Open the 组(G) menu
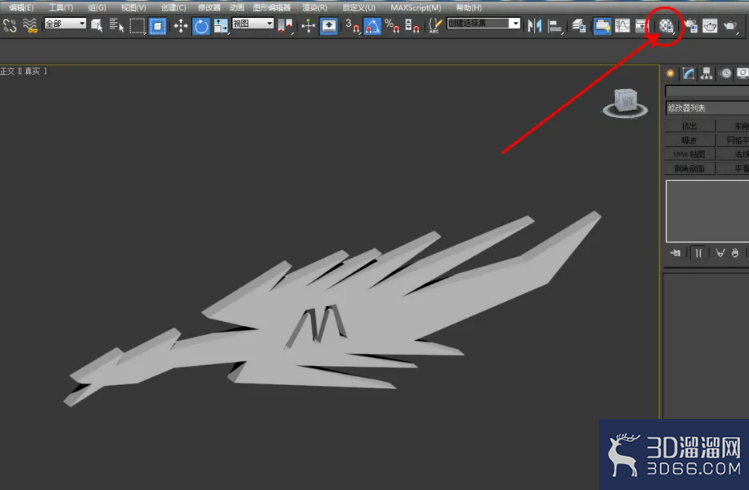The image size is (749, 490). (97, 8)
